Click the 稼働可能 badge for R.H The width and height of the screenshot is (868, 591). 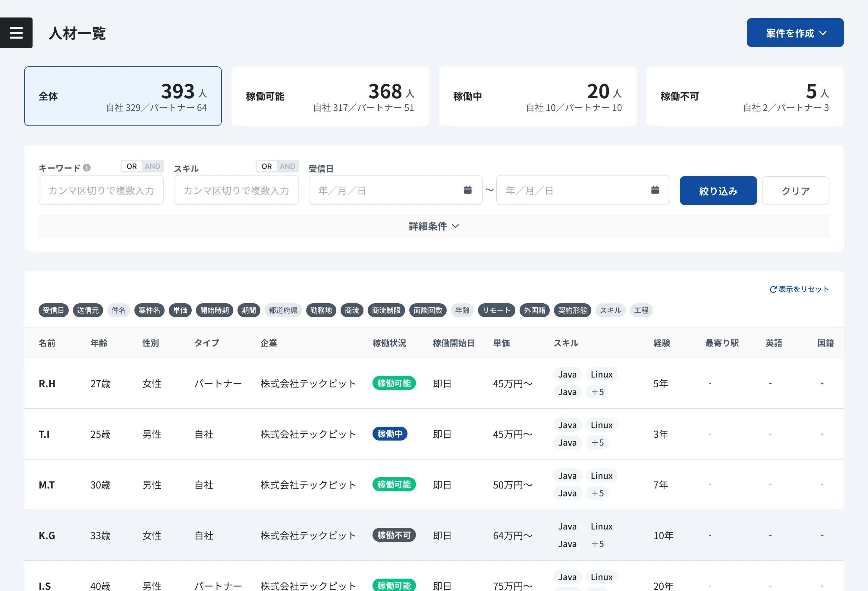[394, 383]
